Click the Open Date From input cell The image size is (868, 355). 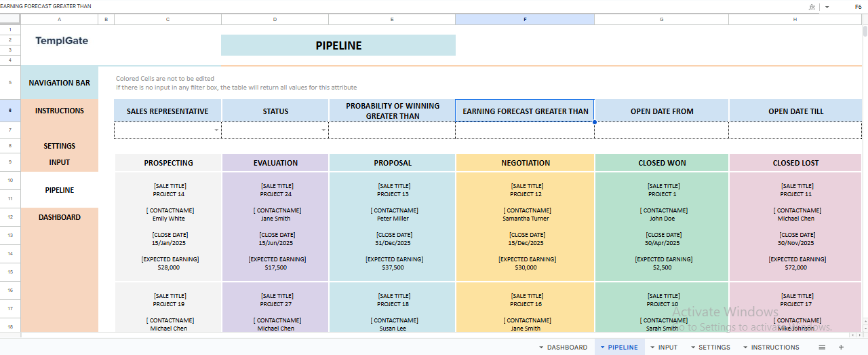(662, 130)
